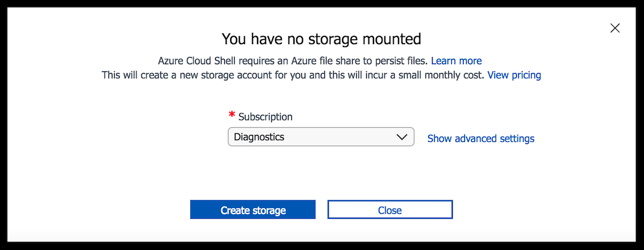Image resolution: width=644 pixels, height=250 pixels.
Task: Select the Diagnostics subscription text
Action: click(x=259, y=137)
